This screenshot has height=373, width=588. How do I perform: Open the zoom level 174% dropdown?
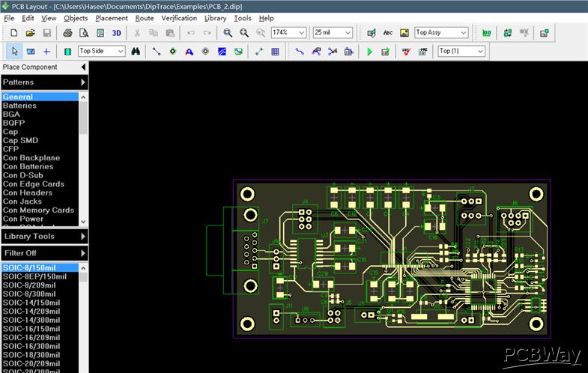coord(288,33)
